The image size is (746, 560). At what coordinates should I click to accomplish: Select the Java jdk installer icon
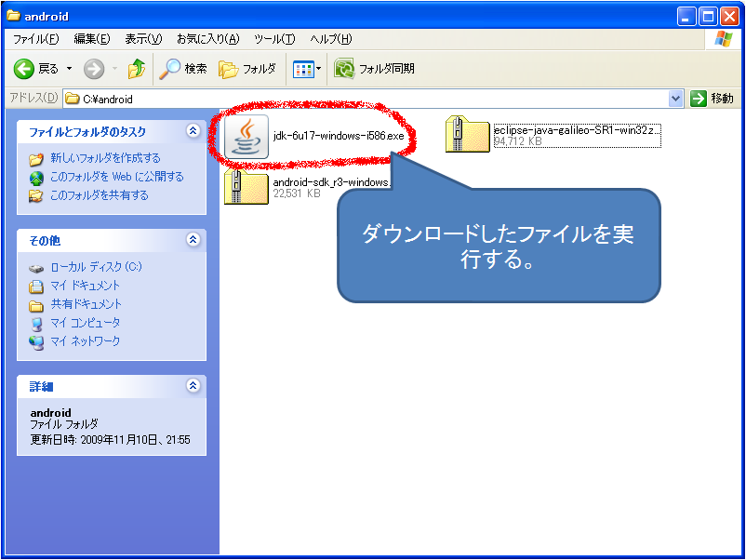click(246, 137)
